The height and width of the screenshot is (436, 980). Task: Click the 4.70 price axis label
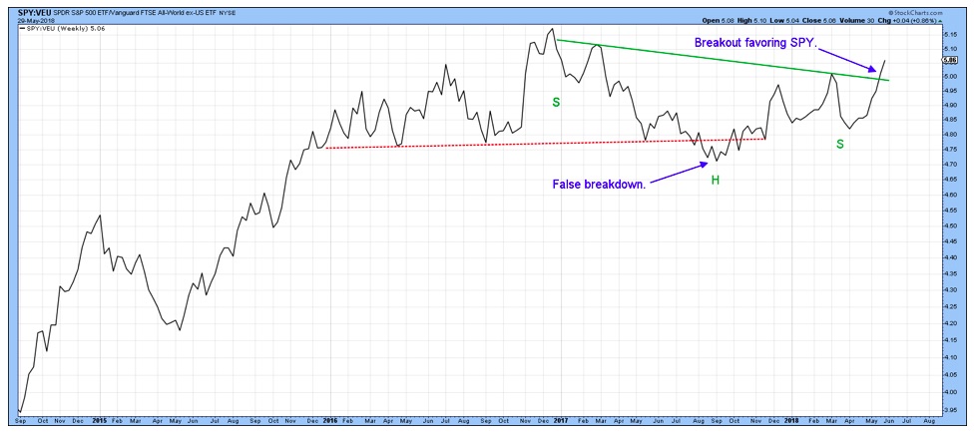(949, 165)
